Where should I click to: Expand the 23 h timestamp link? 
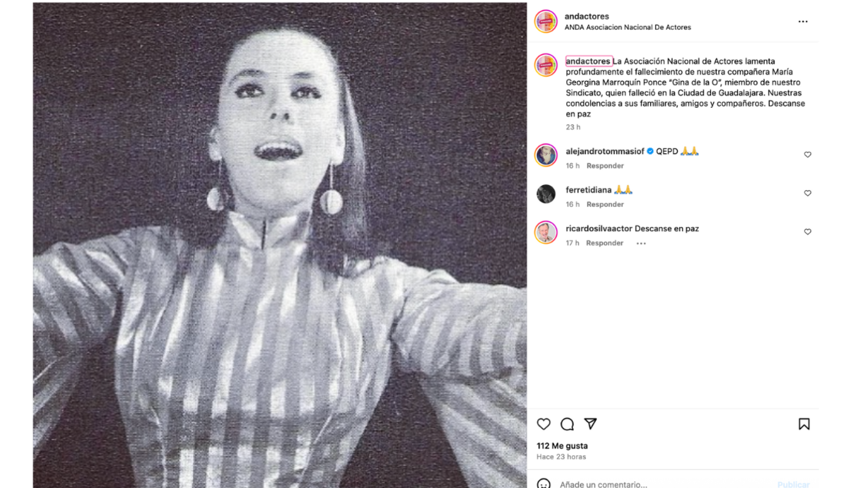click(574, 127)
